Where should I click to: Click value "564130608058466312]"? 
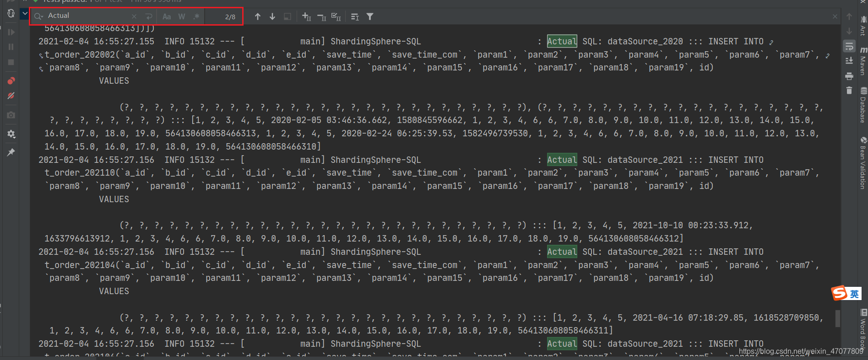click(x=635, y=238)
